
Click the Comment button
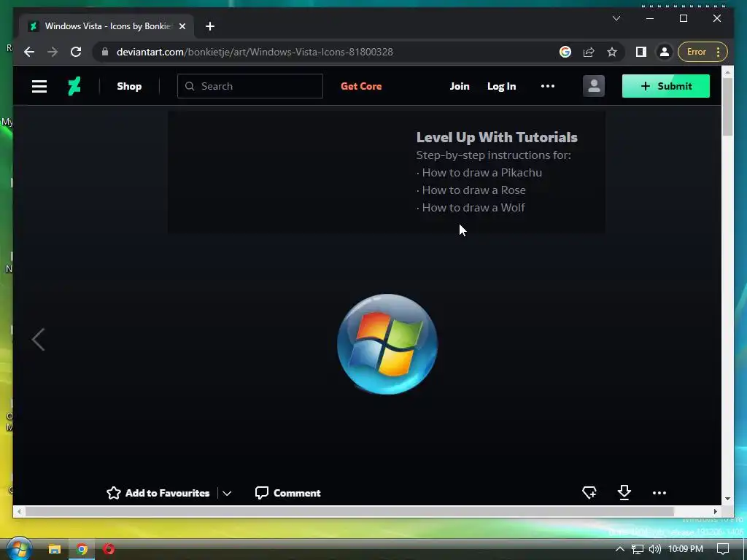(x=287, y=493)
